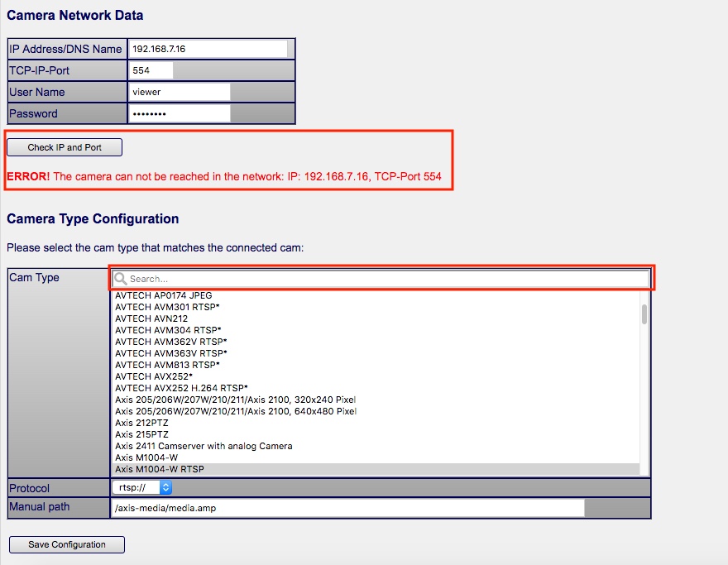The image size is (728, 565).
Task: Click the search magnifier icon
Action: pos(121,279)
